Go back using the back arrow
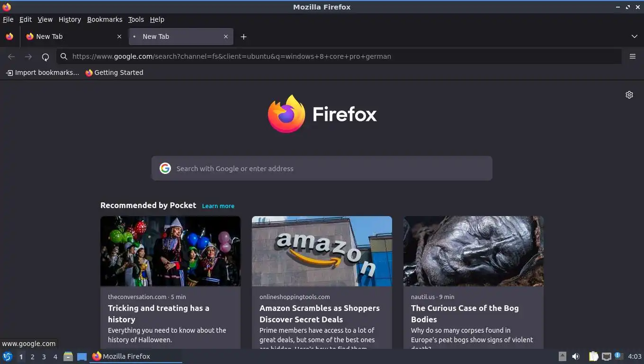Screen dimensions: 644x364 [x=11, y=57]
